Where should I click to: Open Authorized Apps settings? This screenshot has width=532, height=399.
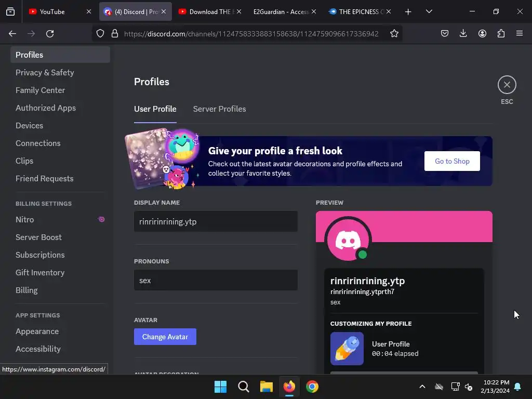[60, 108]
